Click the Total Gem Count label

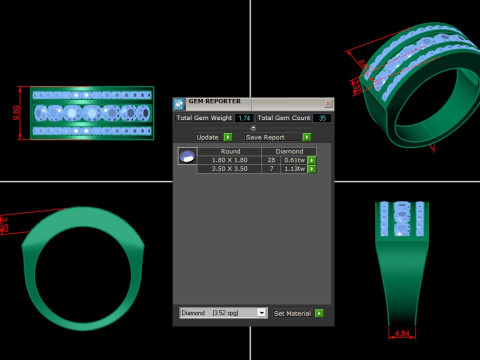coord(284,118)
